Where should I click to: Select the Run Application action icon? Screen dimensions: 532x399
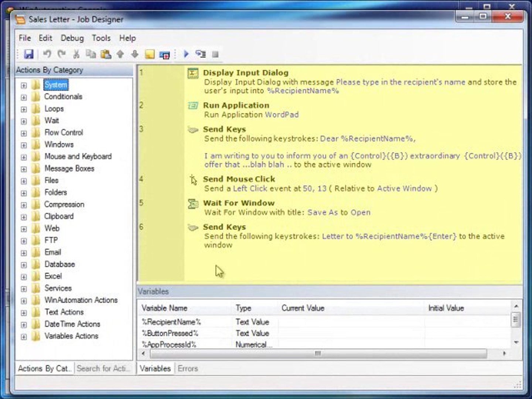pyautogui.click(x=193, y=106)
